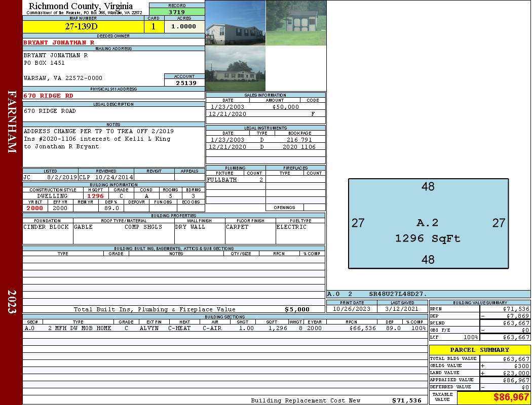The image size is (532, 405).
Task: Select the distant house photo thumbnail
Action: (235, 69)
